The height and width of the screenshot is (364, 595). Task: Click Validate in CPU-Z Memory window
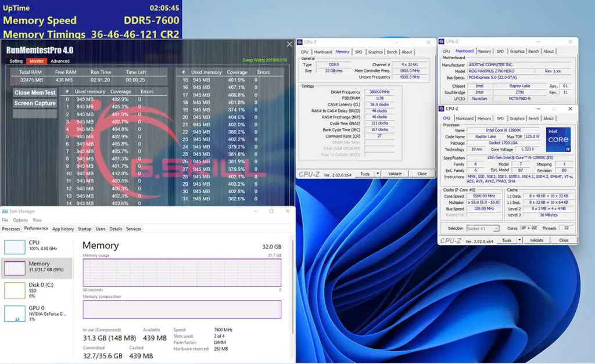tap(395, 174)
